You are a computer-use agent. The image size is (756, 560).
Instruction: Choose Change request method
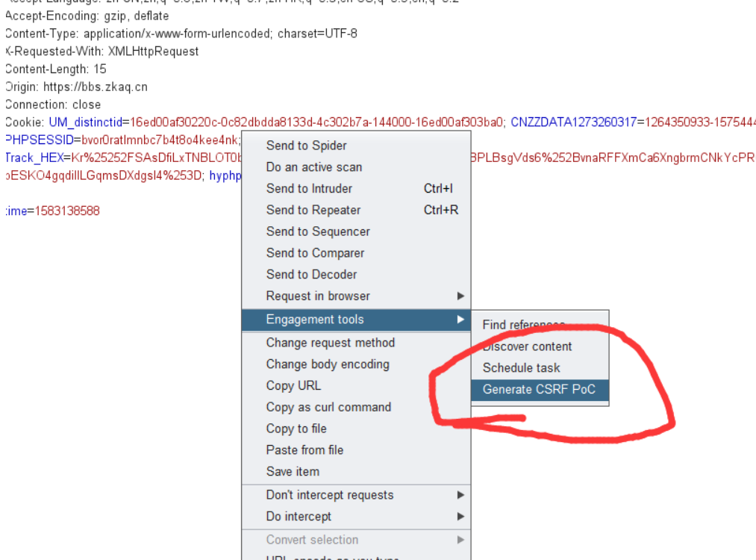356,343
